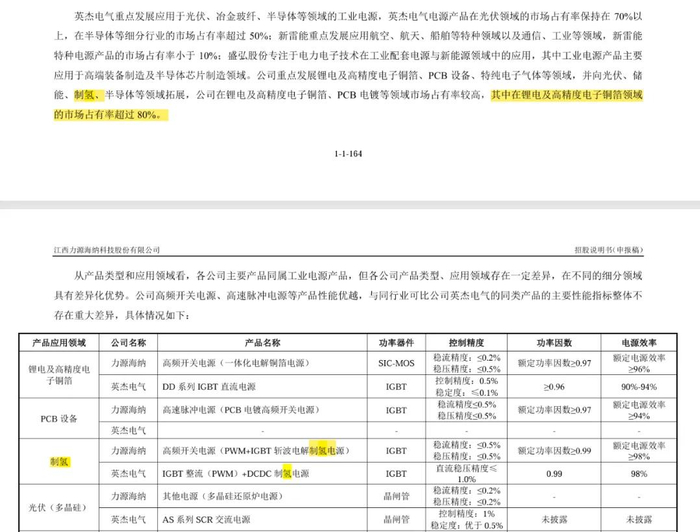The image size is (700, 532).
Task: Click efficiency cell 额定电源效率≥94%
Action: coord(639,410)
